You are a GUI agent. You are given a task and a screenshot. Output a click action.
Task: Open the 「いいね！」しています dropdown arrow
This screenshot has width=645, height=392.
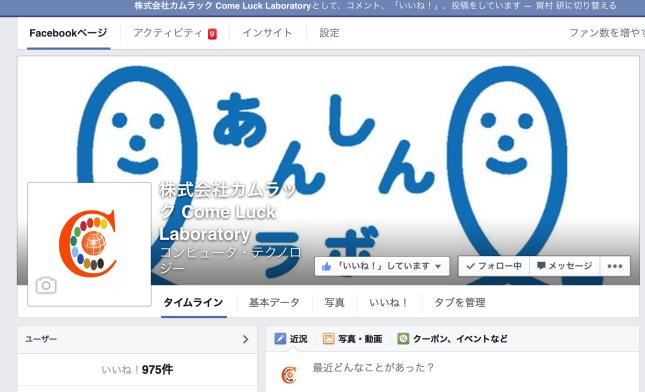439,267
